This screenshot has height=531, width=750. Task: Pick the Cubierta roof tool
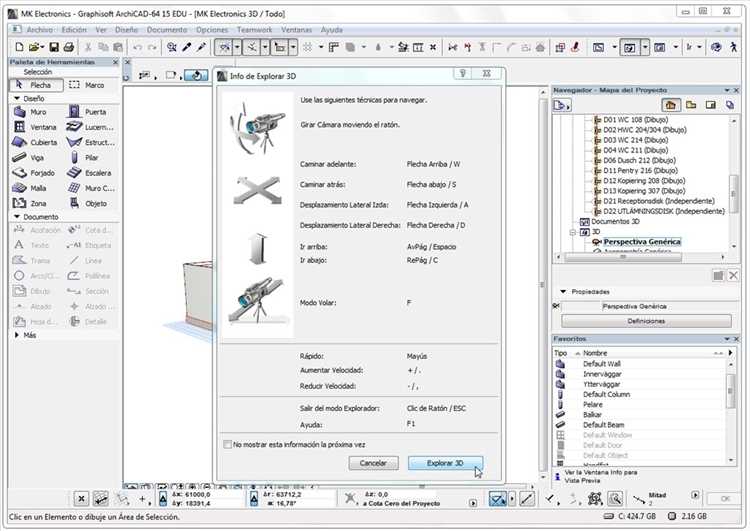pos(35,143)
